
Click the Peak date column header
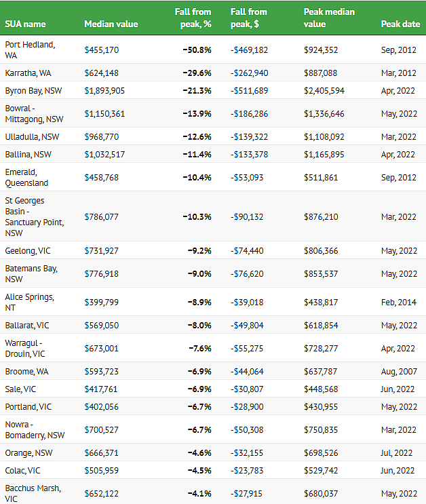coord(400,24)
